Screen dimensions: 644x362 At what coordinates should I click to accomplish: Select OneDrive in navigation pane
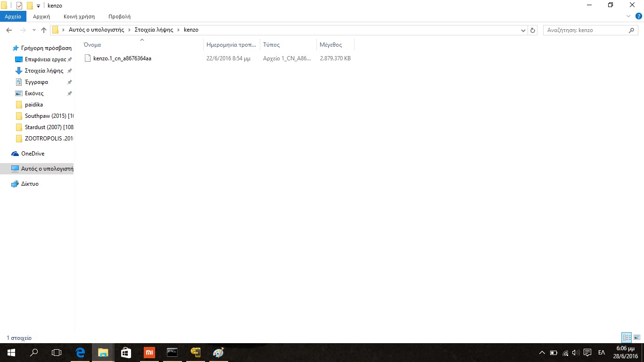click(33, 154)
